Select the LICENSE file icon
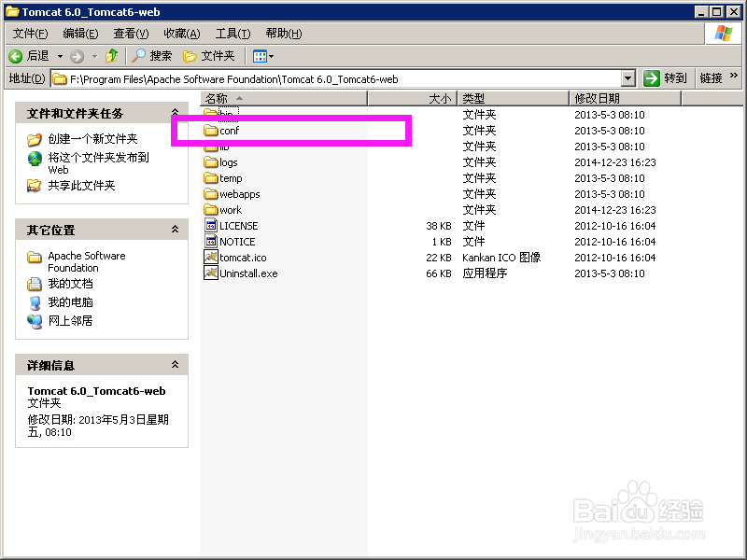The height and width of the screenshot is (560, 747). pos(211,225)
